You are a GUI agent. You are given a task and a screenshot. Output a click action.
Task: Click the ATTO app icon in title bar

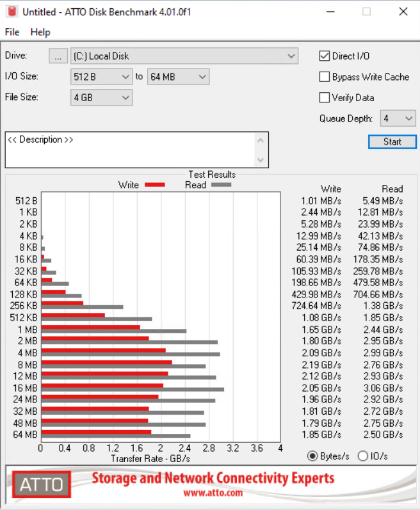pyautogui.click(x=10, y=12)
